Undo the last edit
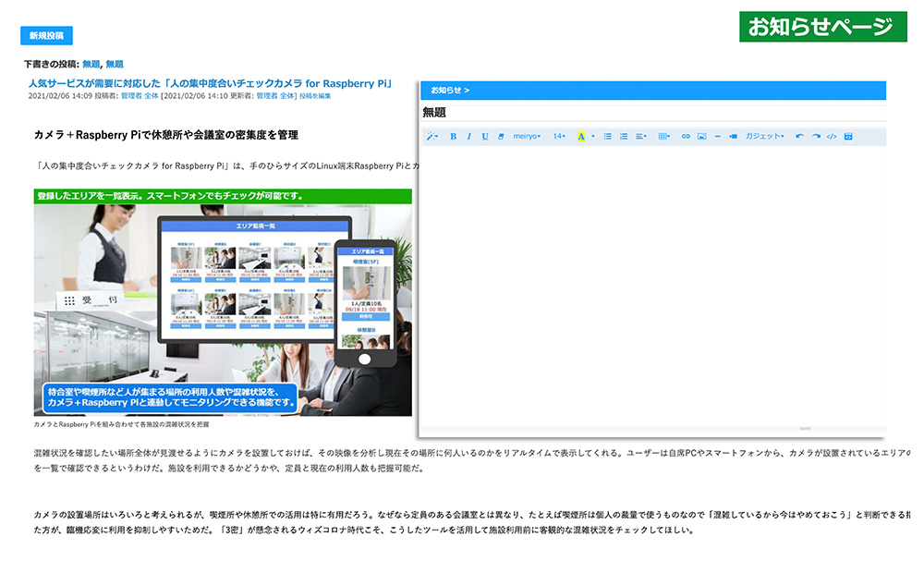 coord(799,136)
